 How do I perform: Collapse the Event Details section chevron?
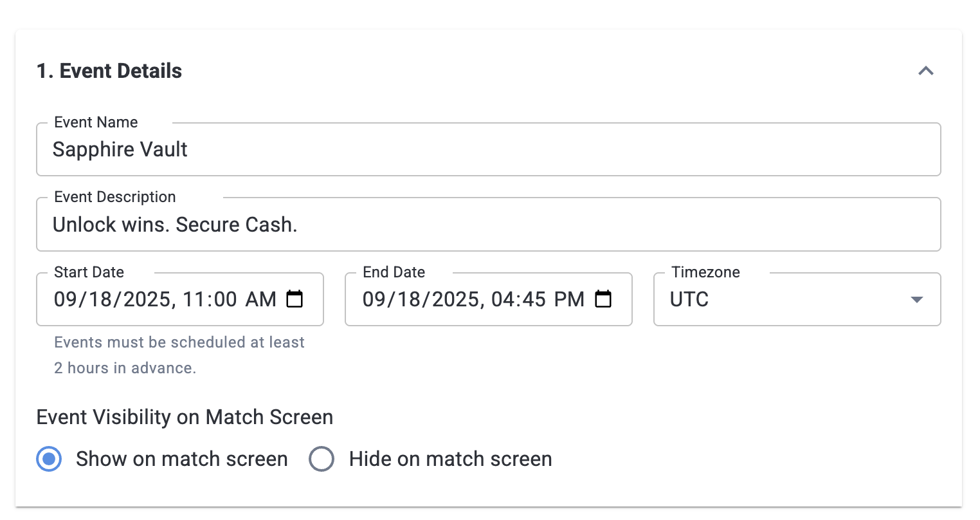[925, 71]
